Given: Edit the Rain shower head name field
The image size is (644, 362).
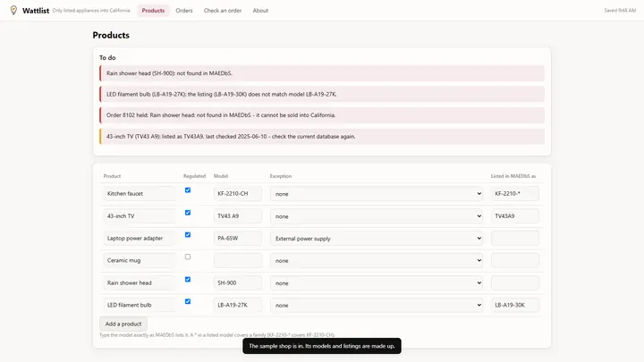Looking at the screenshot, I should pyautogui.click(x=140, y=282).
